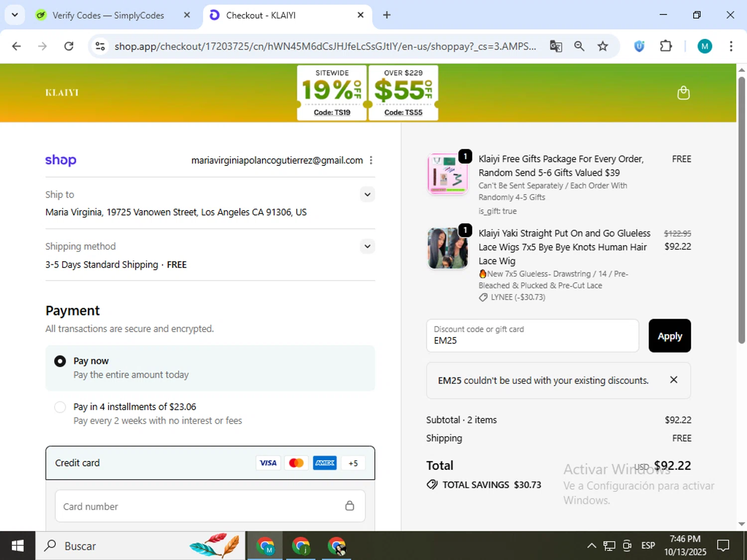Click the Credit card payment header
This screenshot has height=560, width=747.
210,463
